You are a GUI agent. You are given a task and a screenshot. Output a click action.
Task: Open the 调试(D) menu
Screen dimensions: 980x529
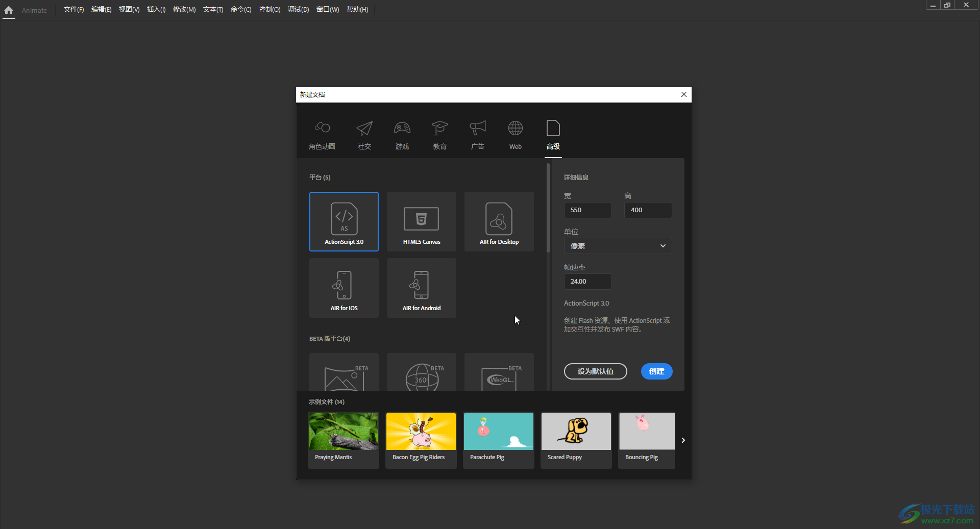(298, 10)
